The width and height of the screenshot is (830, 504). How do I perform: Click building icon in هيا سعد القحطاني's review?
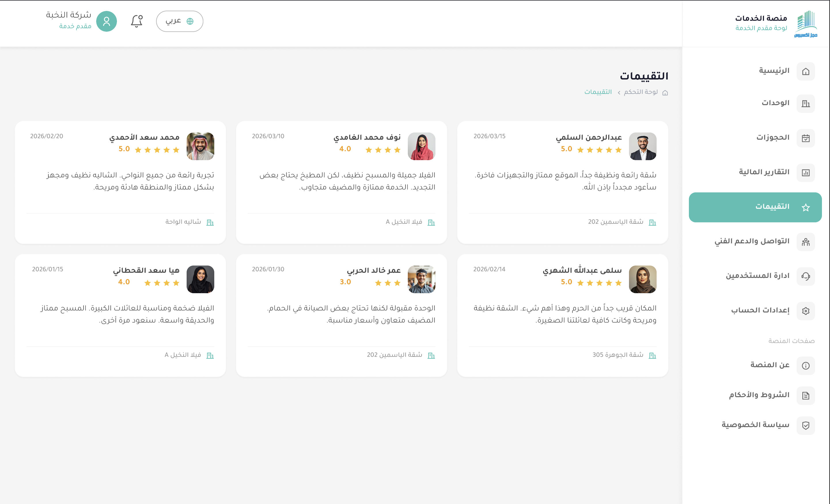point(210,355)
